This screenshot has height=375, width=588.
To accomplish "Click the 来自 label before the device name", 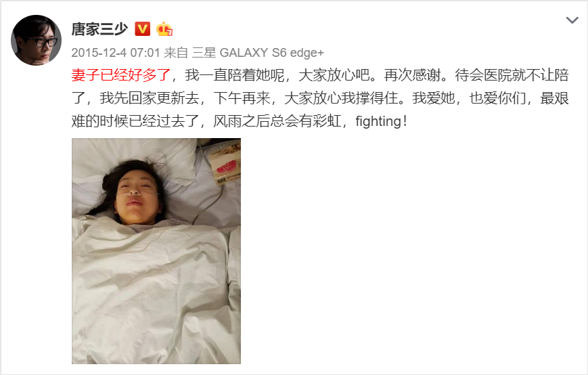I will click(x=176, y=53).
